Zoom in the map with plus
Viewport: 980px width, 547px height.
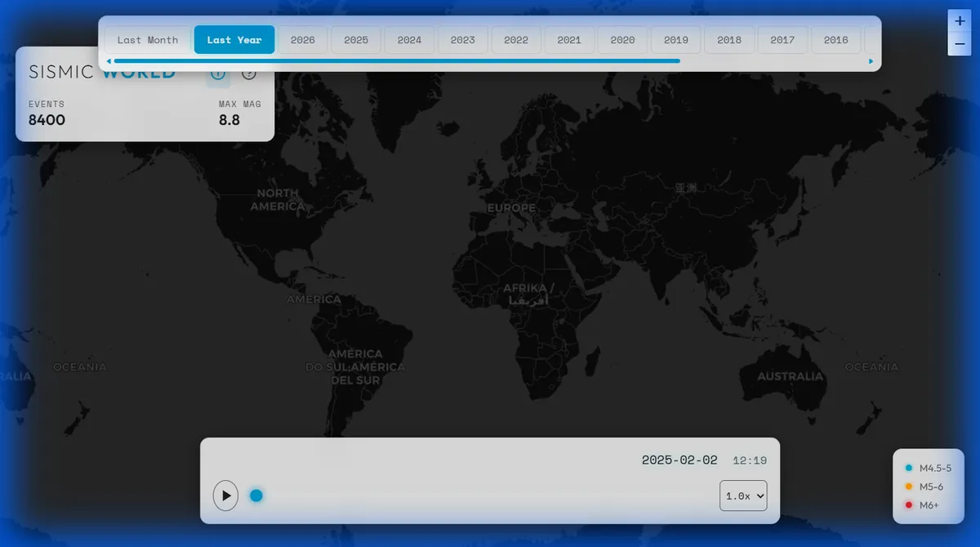click(x=960, y=21)
